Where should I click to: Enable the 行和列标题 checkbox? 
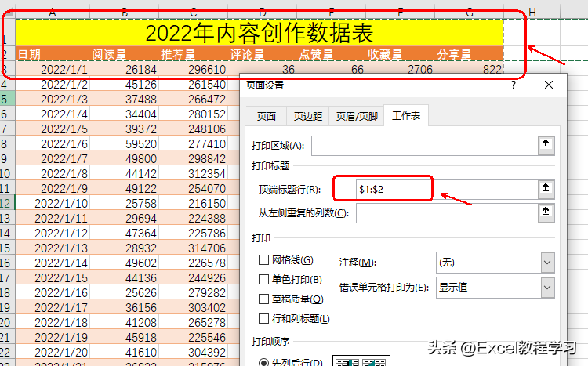[264, 318]
